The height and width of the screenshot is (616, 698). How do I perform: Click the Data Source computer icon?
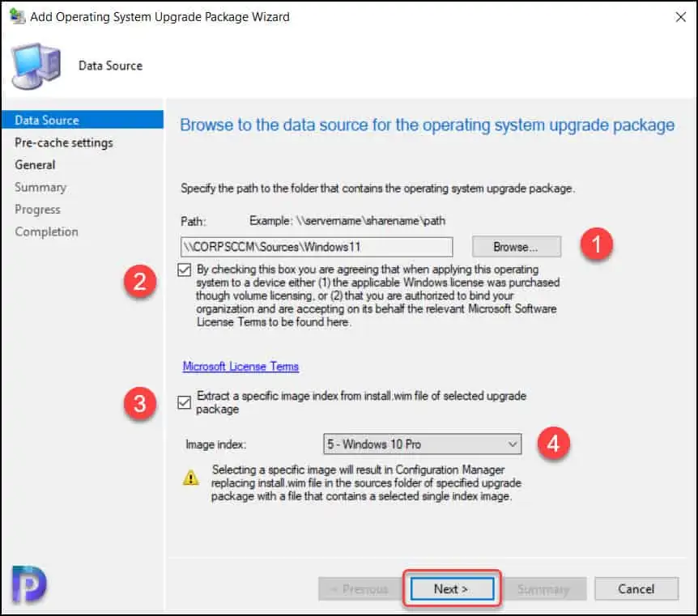(36, 66)
